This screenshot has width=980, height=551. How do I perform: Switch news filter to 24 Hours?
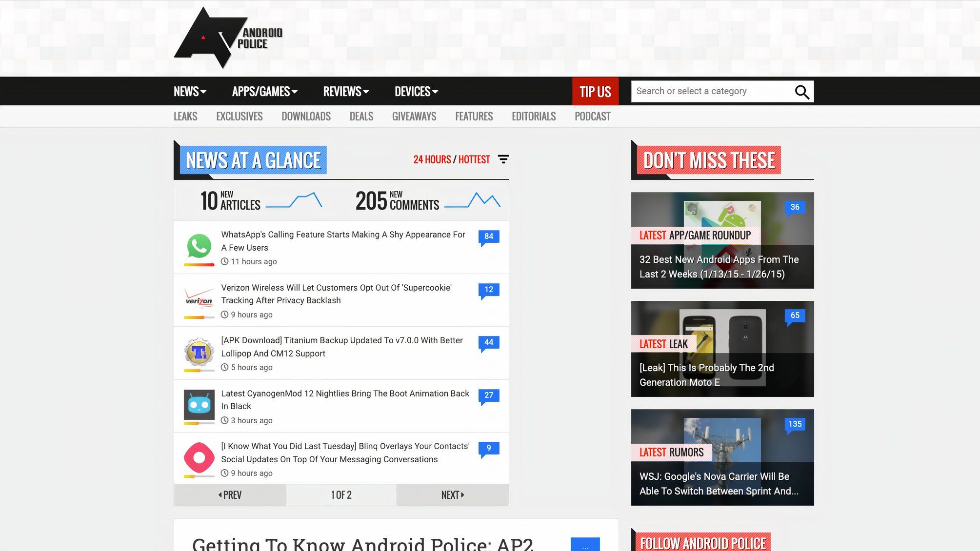pos(432,159)
